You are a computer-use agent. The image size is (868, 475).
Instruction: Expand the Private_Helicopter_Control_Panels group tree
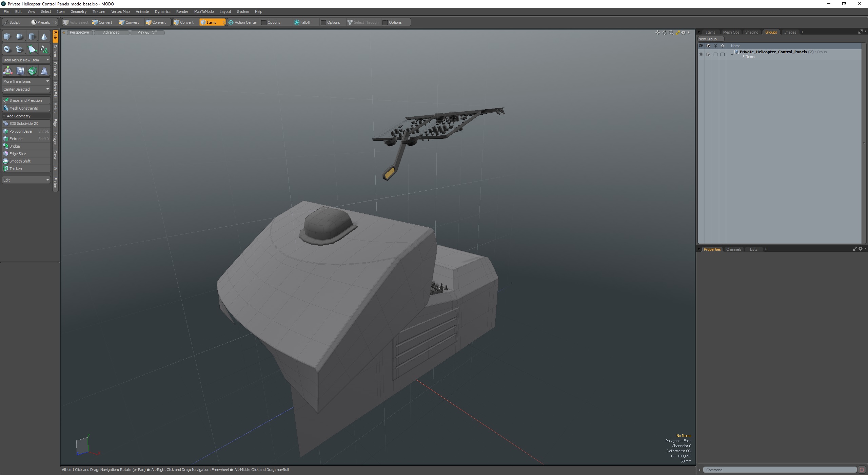(x=732, y=54)
